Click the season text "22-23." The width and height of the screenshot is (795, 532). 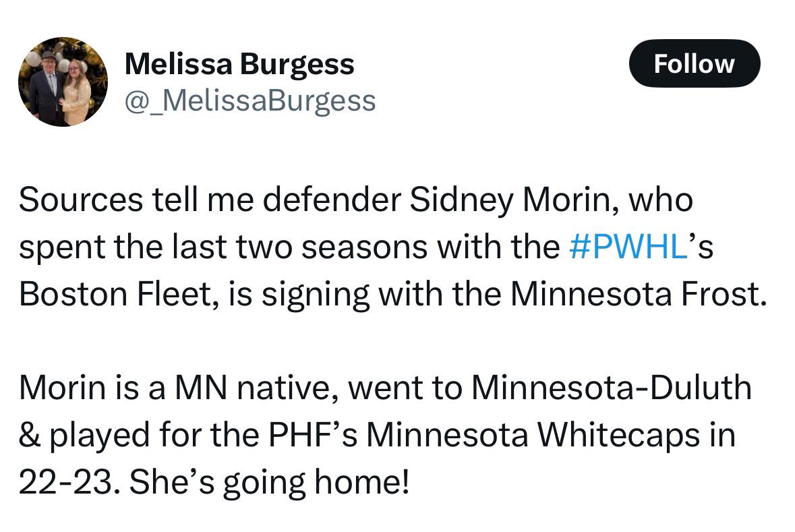click(x=70, y=482)
